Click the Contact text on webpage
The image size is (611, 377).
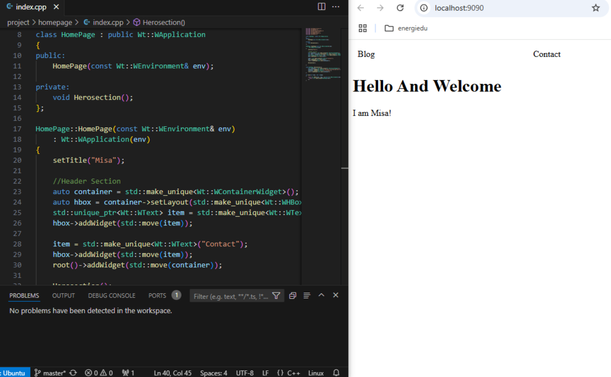[x=547, y=54]
